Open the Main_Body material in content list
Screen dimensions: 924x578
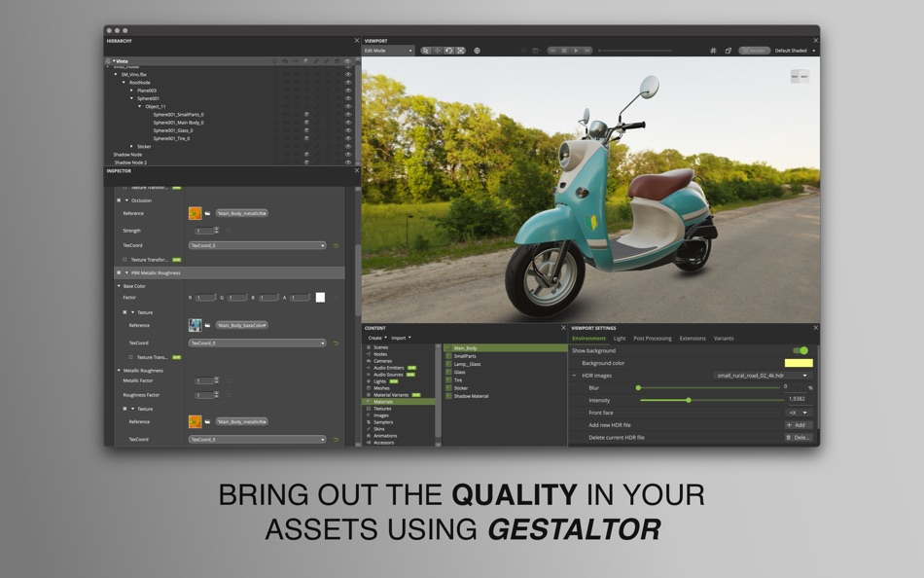point(506,348)
